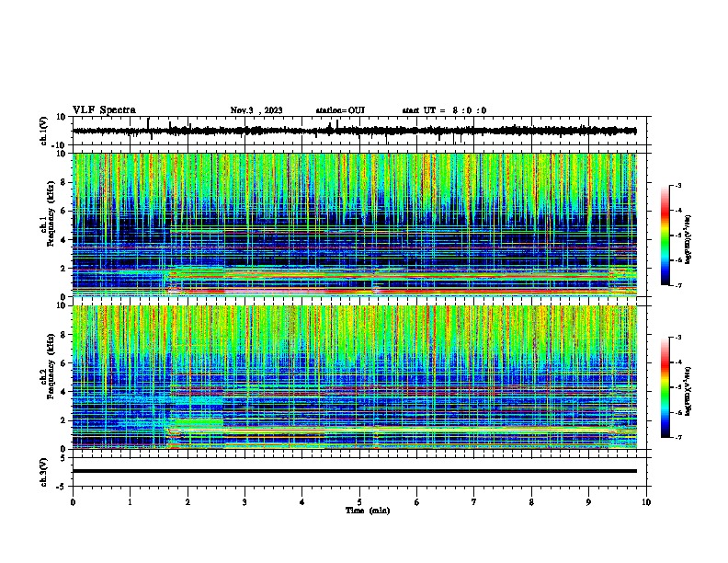Viewport: 728px width, 563px height.
Task: Click the 'ch.3(V)' axis label
Action: (x=44, y=472)
